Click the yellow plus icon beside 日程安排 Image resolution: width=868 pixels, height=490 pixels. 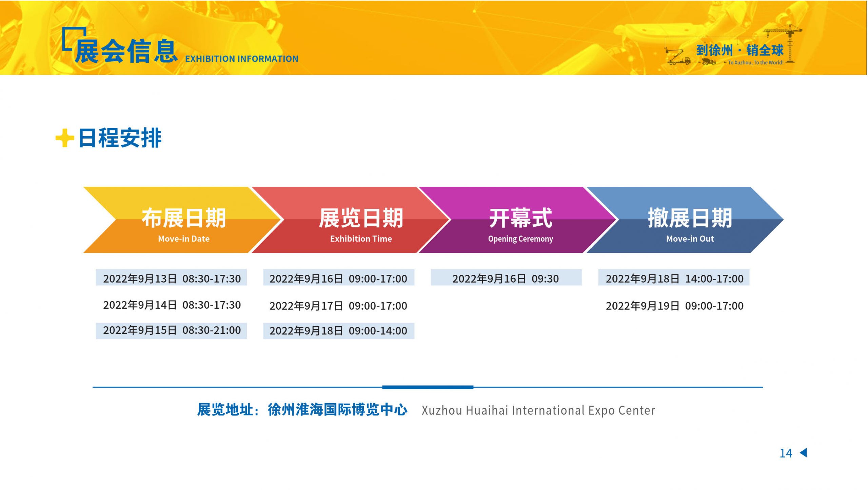pyautogui.click(x=64, y=138)
